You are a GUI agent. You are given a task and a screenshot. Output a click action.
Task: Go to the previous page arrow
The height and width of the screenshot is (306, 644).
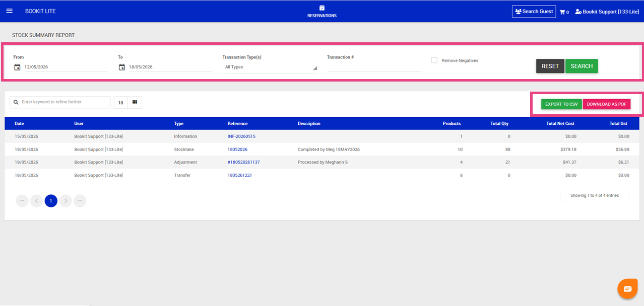point(36,201)
